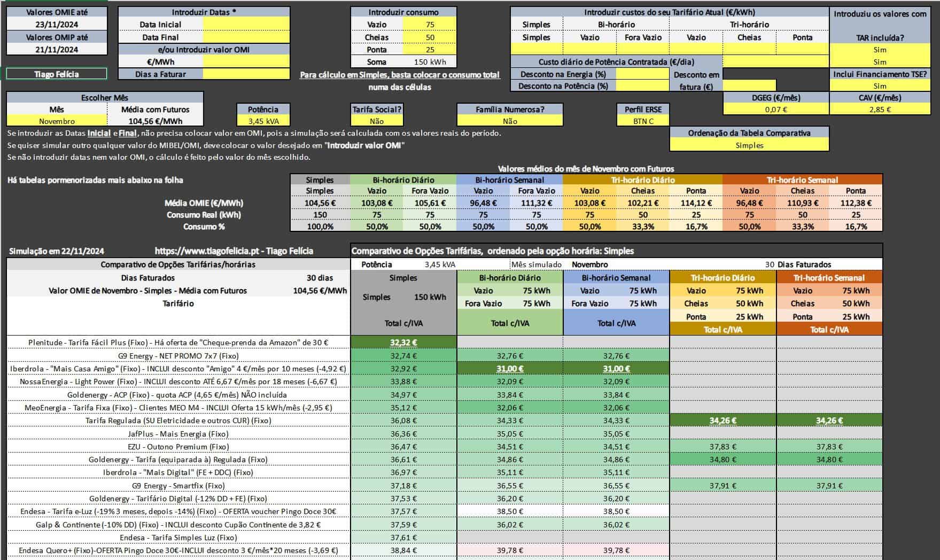The width and height of the screenshot is (940, 560).
Task: Click the Data Inicial input cell
Action: (x=246, y=25)
